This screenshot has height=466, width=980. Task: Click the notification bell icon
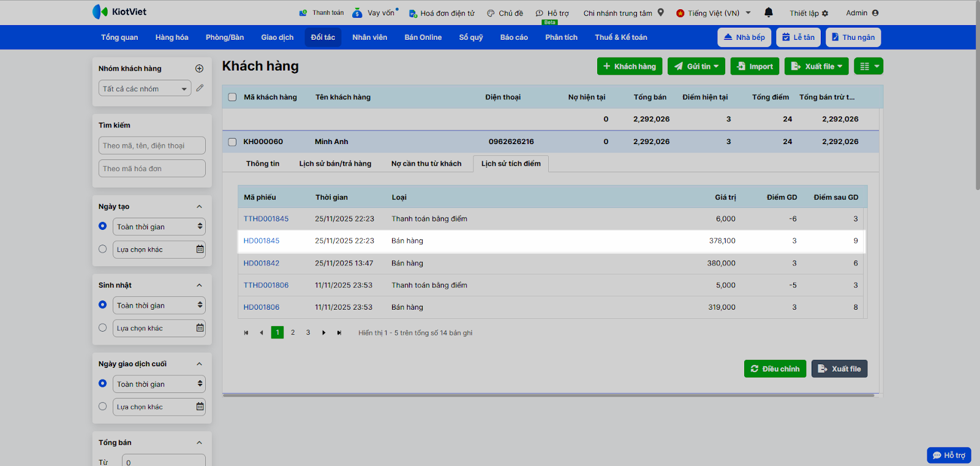point(769,13)
